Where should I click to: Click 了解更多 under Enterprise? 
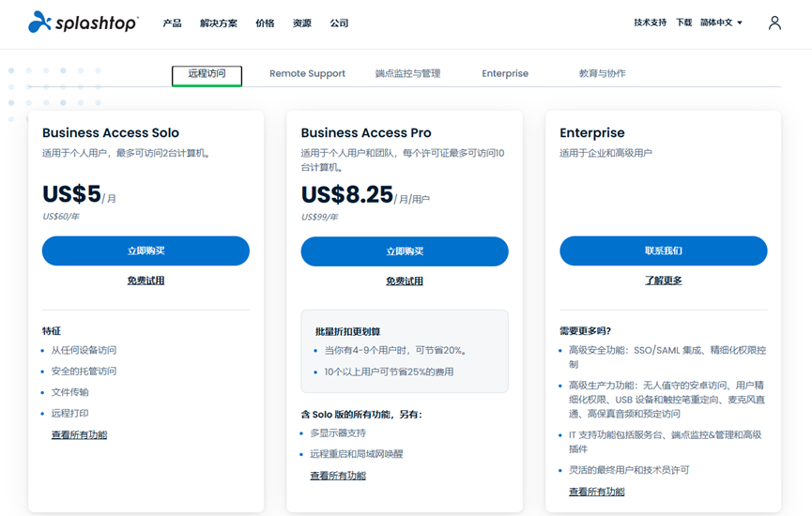[x=664, y=281]
